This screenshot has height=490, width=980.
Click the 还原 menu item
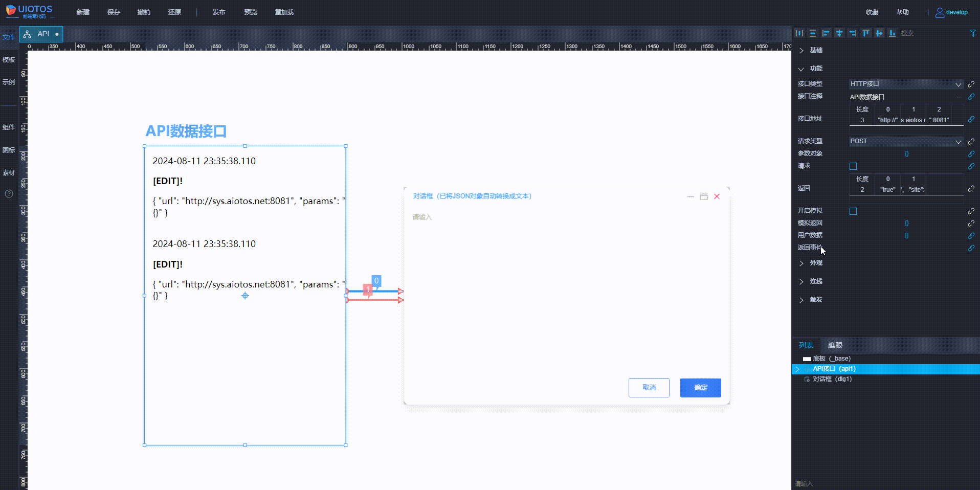(174, 12)
